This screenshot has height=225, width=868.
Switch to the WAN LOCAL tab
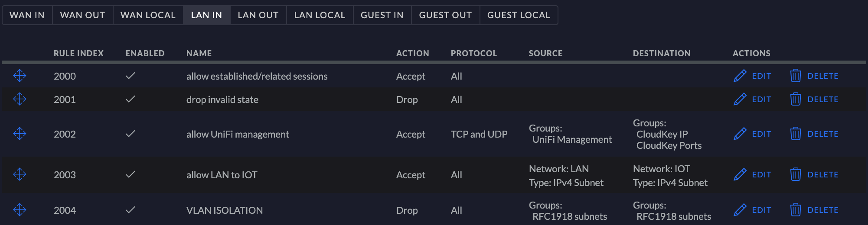pos(148,15)
